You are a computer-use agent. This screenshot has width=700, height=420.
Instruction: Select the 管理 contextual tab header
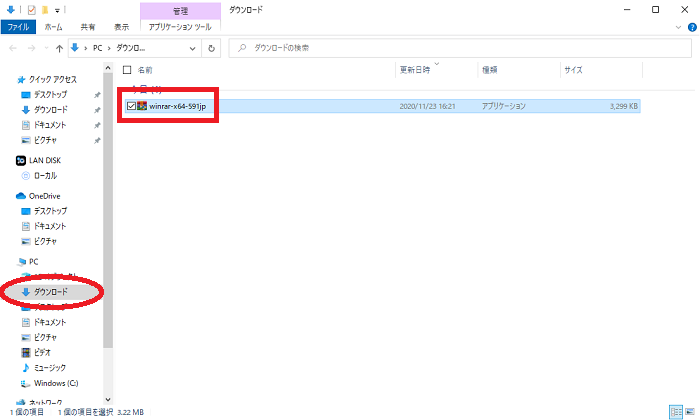(180, 11)
